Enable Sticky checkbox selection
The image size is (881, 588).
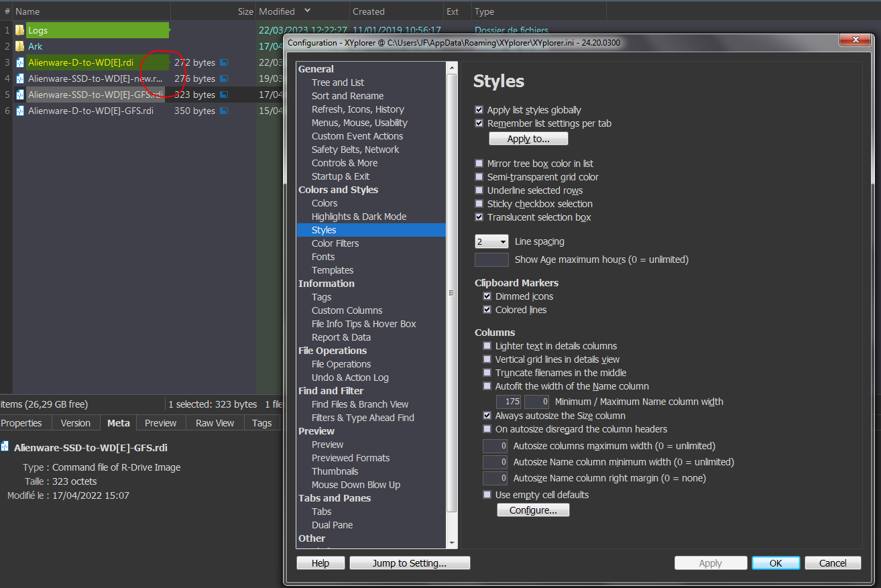[x=479, y=204]
